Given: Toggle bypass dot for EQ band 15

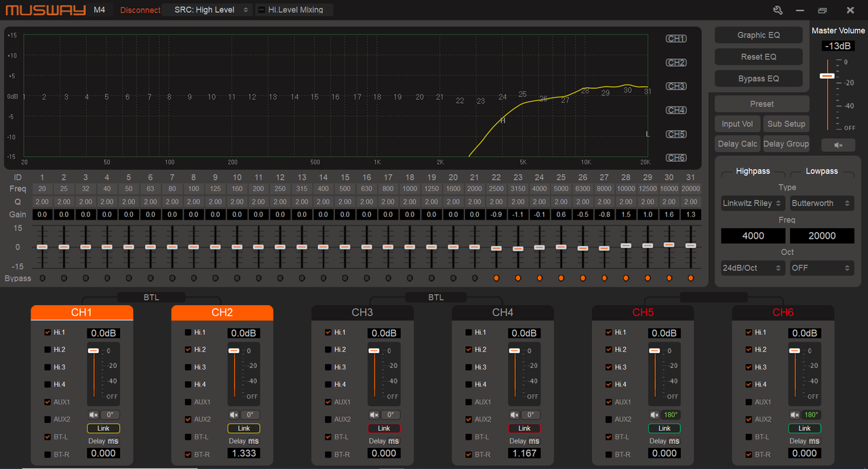Looking at the screenshot, I should pyautogui.click(x=345, y=278).
